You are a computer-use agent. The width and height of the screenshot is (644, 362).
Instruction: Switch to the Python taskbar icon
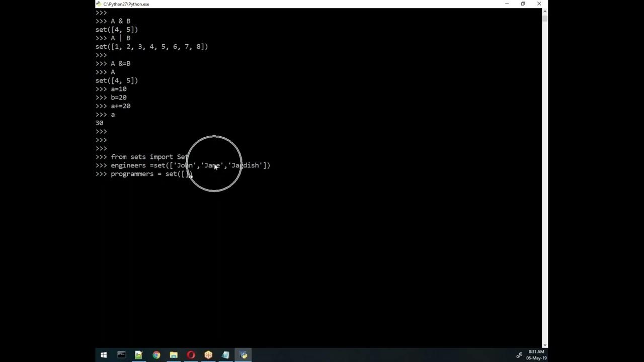tap(244, 355)
